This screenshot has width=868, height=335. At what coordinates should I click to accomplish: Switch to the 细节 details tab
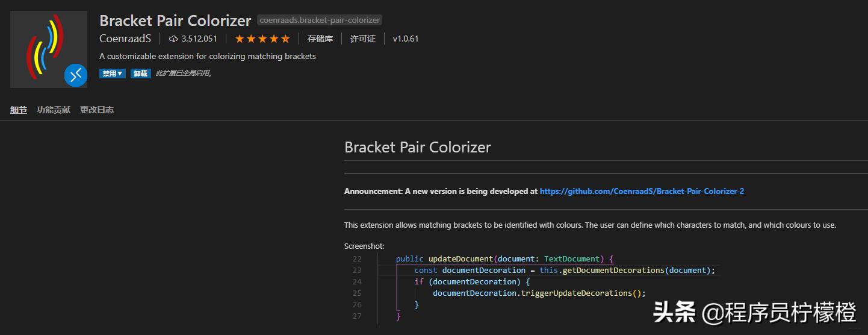tap(19, 110)
